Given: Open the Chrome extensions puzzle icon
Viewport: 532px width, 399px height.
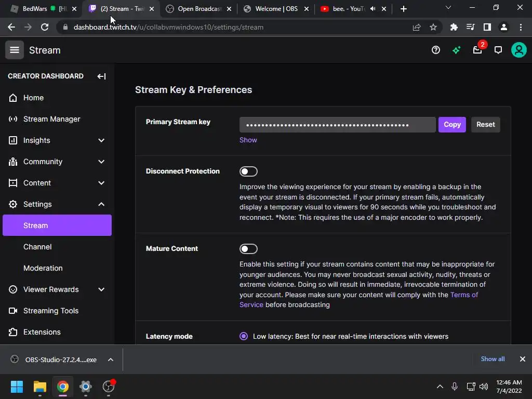Looking at the screenshot, I should click(454, 27).
